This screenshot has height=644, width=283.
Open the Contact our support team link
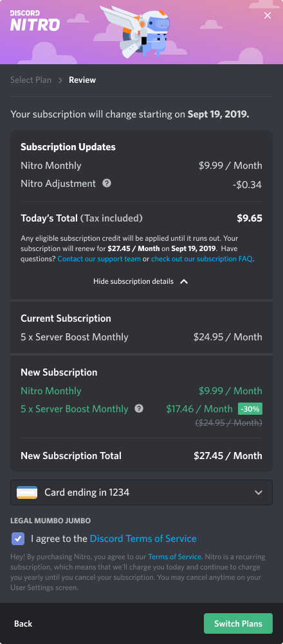99,259
